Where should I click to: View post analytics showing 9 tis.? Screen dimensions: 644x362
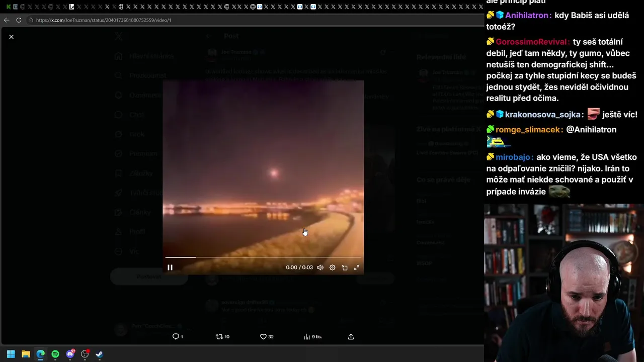(312, 337)
